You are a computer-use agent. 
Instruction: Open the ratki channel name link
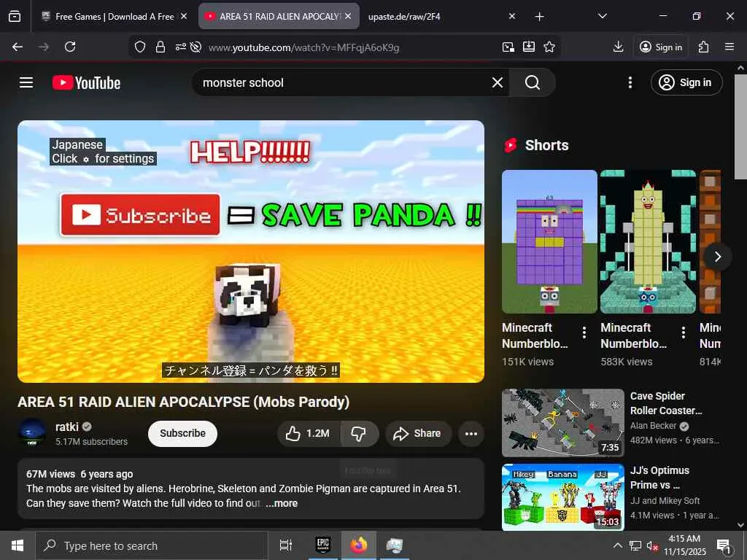point(66,427)
